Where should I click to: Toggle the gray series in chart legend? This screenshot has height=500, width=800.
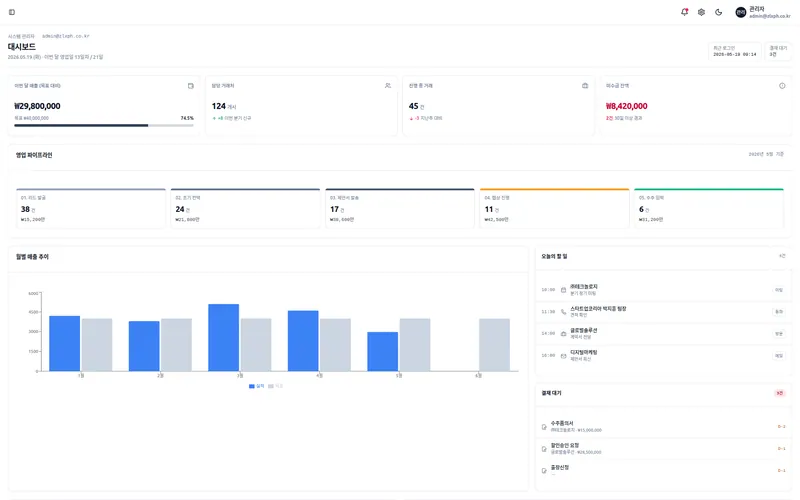[276, 386]
